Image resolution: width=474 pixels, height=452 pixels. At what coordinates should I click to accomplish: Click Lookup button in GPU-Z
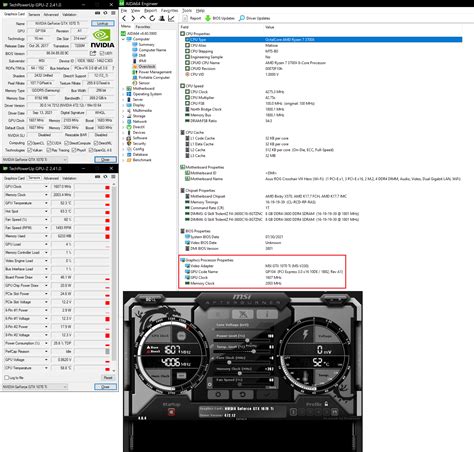tap(103, 23)
